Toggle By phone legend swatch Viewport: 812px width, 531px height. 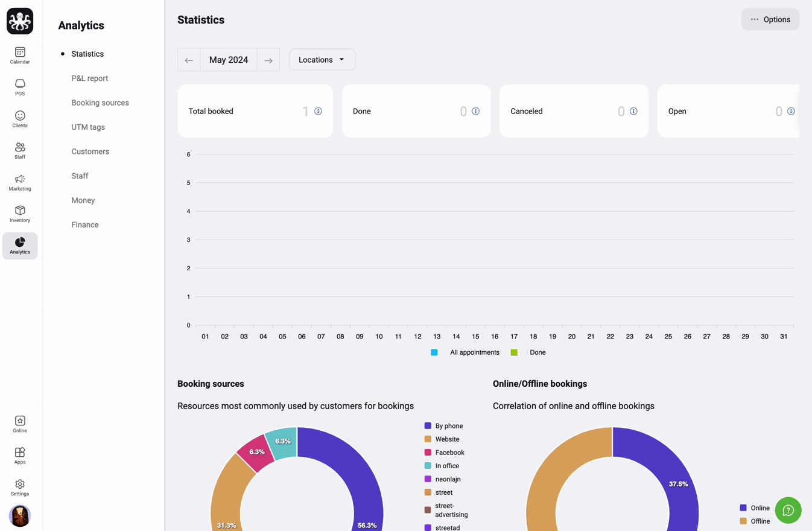coord(428,426)
